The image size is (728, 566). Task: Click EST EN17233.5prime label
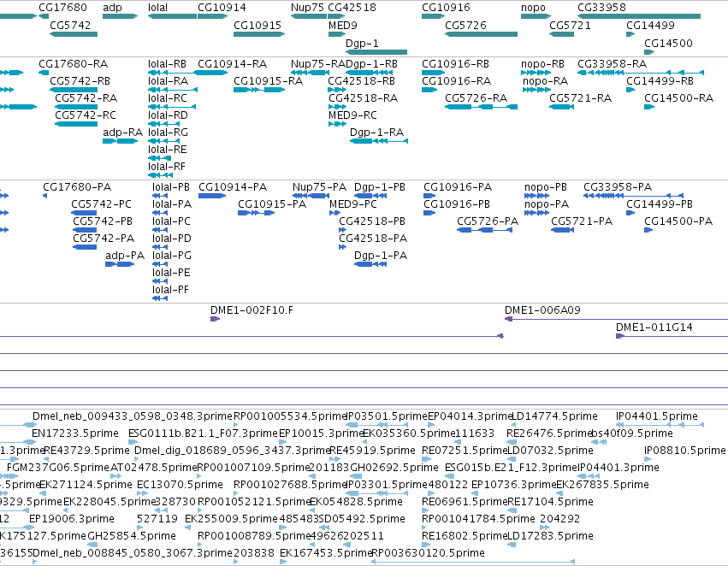pyautogui.click(x=75, y=433)
